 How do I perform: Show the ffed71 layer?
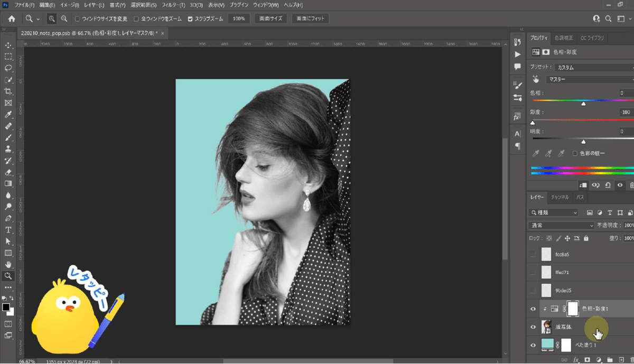[533, 273]
